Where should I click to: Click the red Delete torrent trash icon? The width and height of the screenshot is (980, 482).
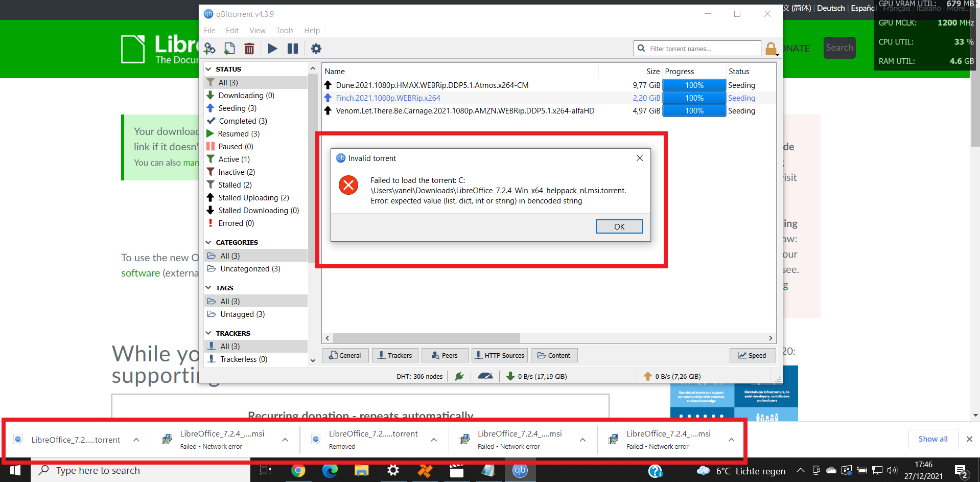coord(249,49)
